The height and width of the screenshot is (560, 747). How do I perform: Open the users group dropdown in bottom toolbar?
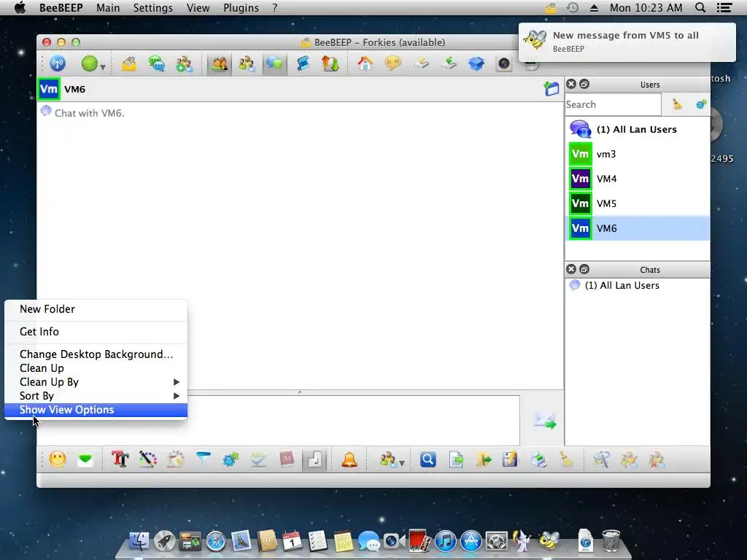point(392,459)
